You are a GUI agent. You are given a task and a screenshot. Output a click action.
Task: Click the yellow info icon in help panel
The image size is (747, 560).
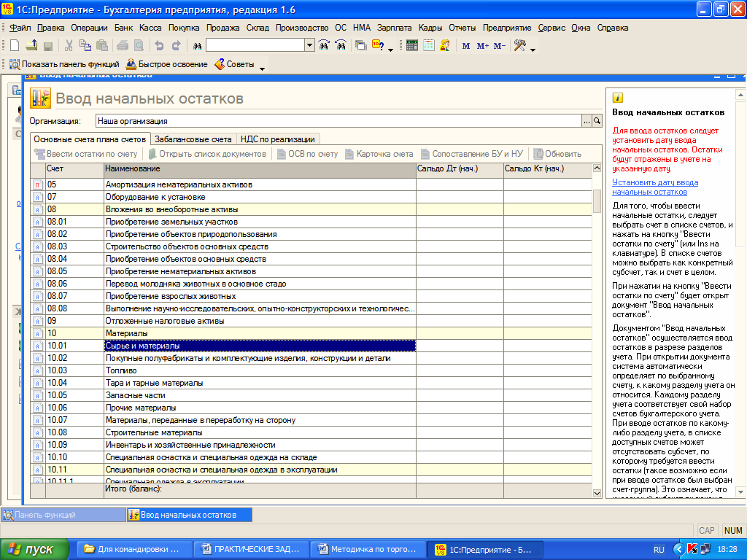tap(617, 98)
